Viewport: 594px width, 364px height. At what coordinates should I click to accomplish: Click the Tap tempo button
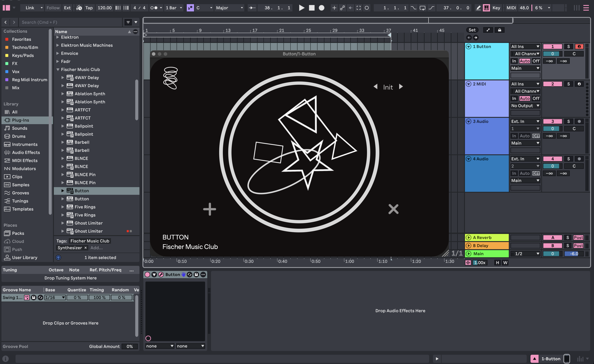tap(89, 8)
